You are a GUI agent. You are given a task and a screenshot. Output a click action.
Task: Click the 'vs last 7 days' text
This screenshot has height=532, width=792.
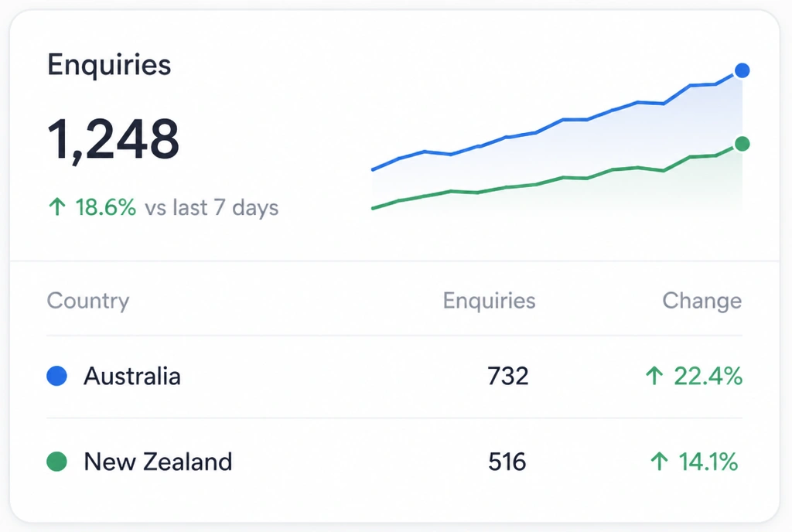[212, 207]
